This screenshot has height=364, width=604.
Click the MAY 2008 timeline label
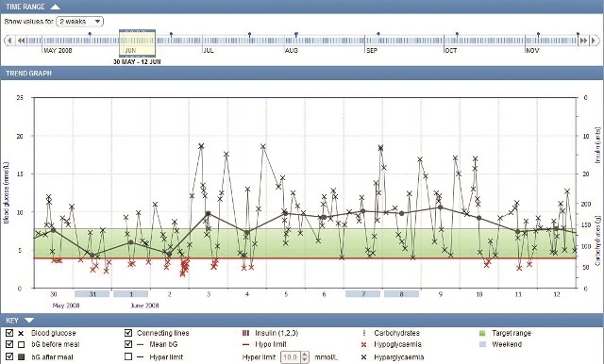tap(58, 50)
